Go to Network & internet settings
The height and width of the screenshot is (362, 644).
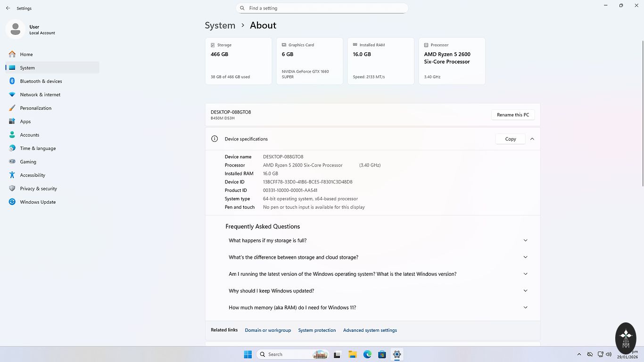[x=40, y=95]
